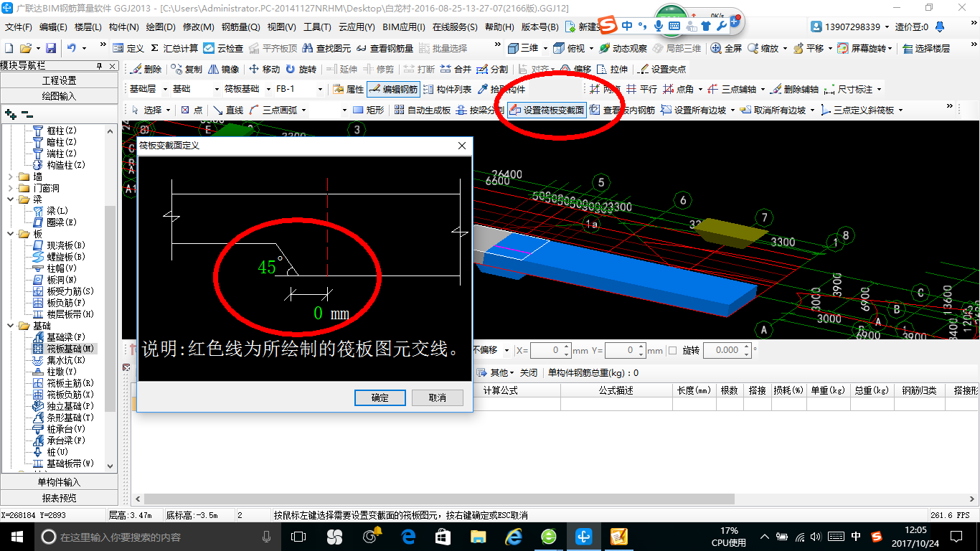The width and height of the screenshot is (980, 551).
Task: Open the 三点画弧 arc dropdown arrow
Action: 304,110
